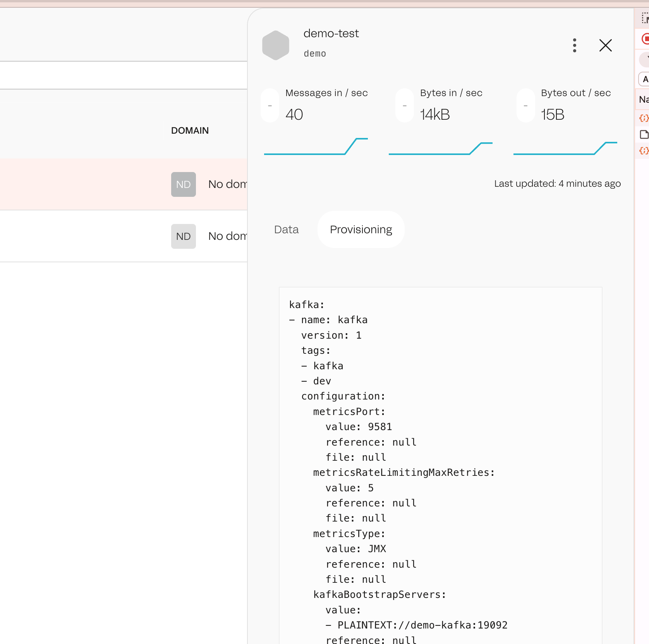Expand the DevTools filter dropdown arrow
649x644 pixels.
[x=646, y=59]
